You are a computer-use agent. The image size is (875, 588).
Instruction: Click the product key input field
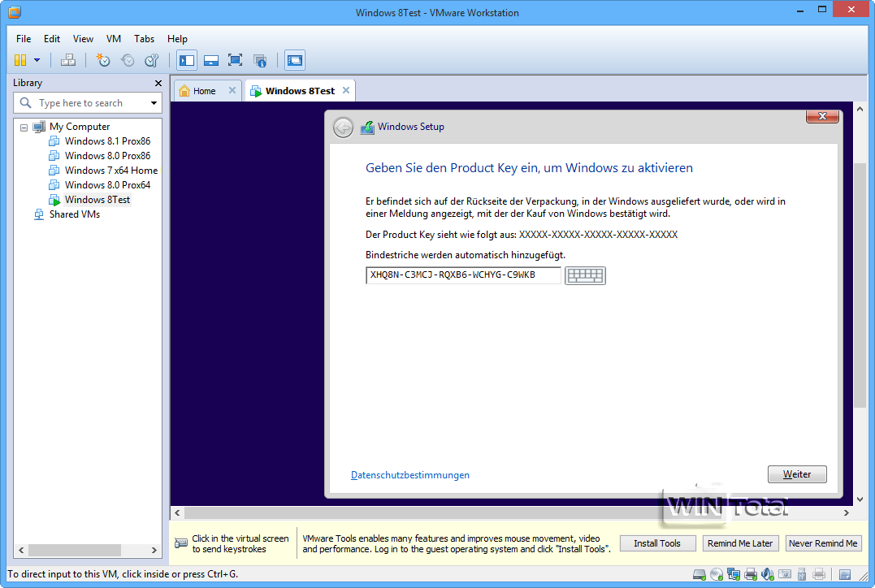[463, 275]
